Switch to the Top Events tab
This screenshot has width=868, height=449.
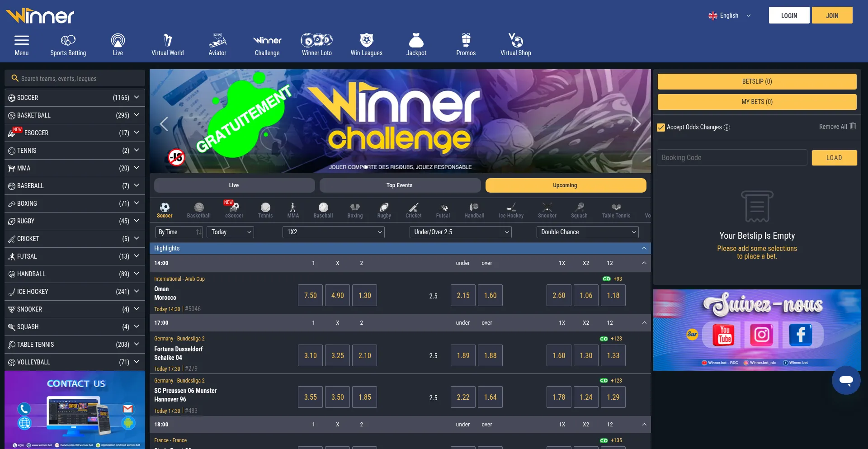400,185
